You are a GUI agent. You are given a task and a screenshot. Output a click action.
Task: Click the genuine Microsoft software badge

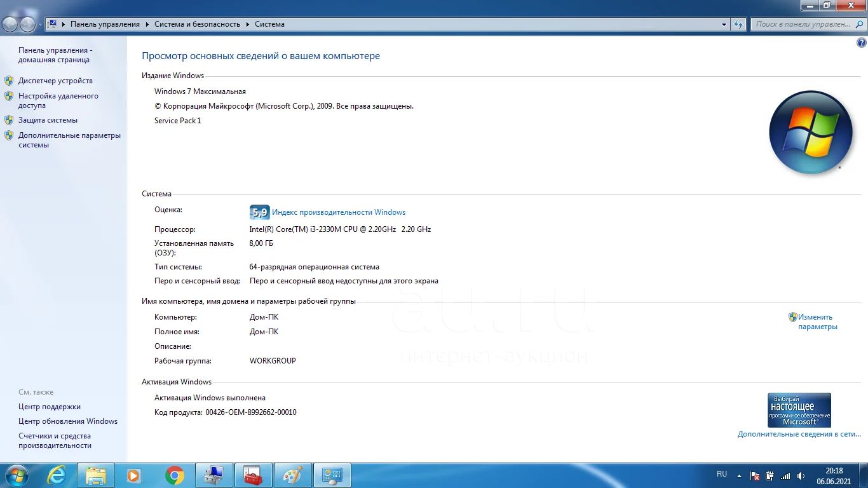(799, 410)
